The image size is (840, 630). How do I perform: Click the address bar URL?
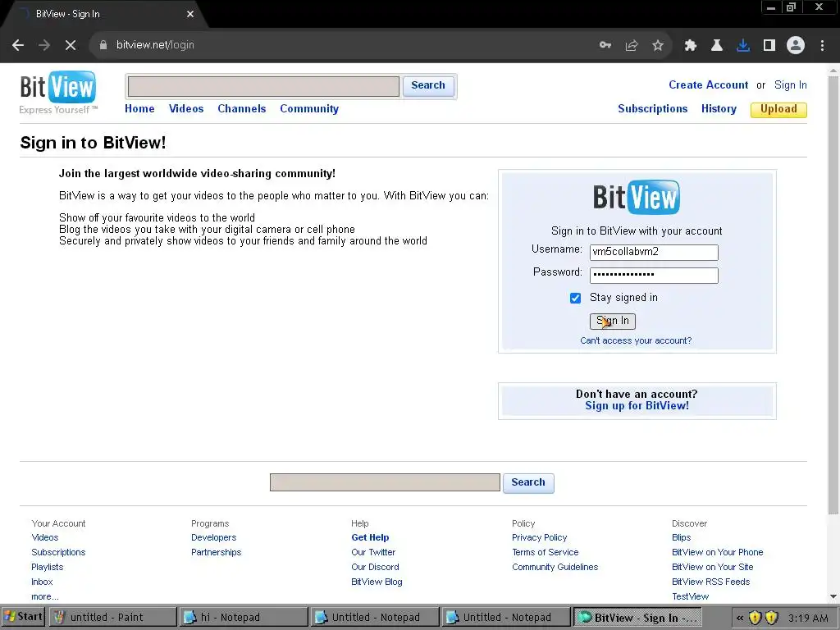pyautogui.click(x=155, y=45)
